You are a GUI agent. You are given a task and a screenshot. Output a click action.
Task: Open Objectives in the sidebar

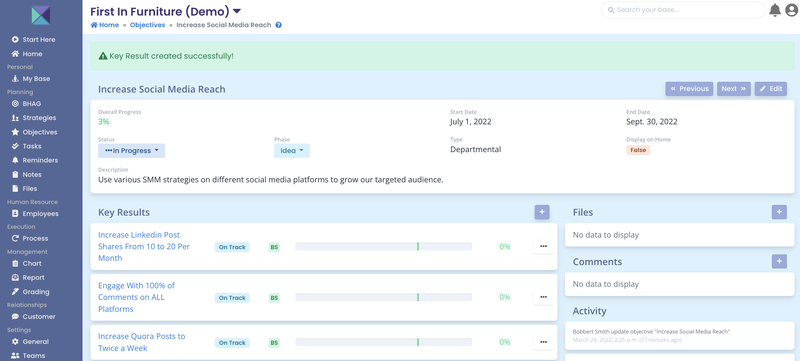(x=34, y=132)
